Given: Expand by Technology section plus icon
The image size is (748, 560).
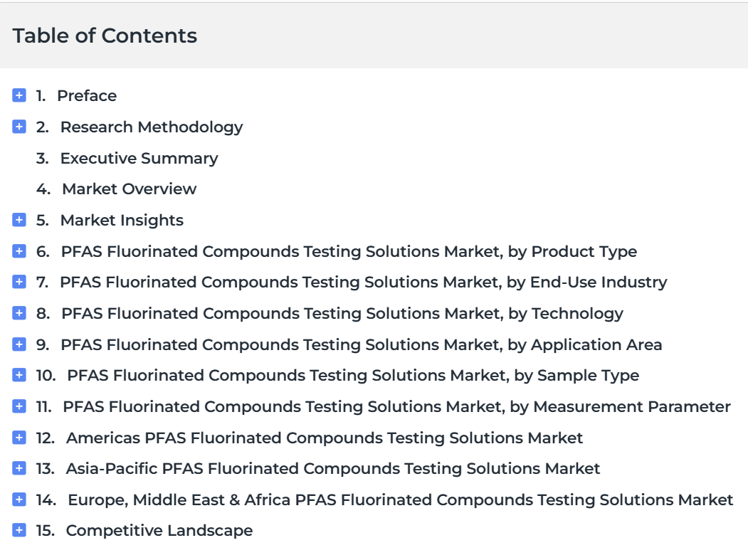Looking at the screenshot, I should click(19, 313).
